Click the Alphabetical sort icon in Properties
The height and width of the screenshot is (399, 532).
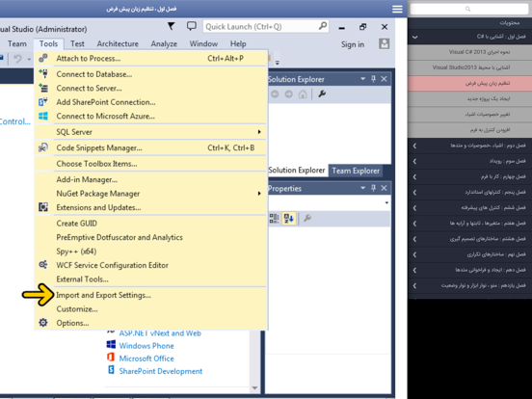(289, 218)
